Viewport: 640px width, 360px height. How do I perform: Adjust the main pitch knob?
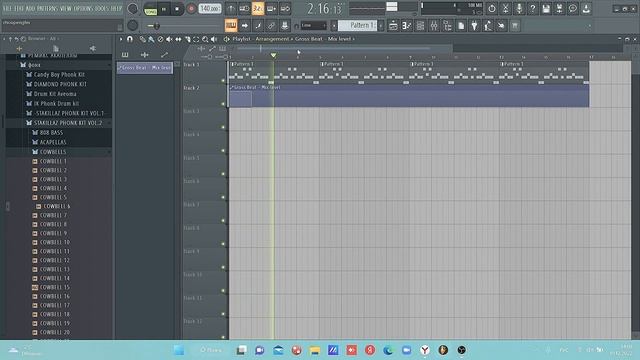click(133, 26)
